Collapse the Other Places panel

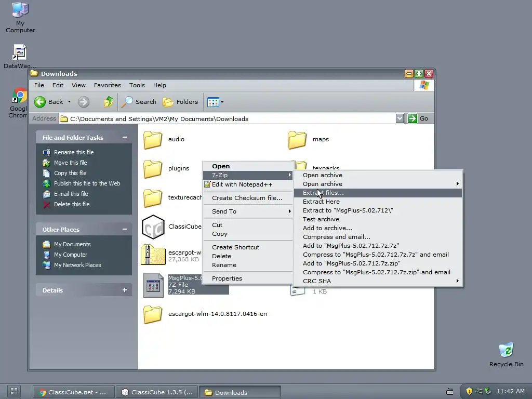coord(125,229)
